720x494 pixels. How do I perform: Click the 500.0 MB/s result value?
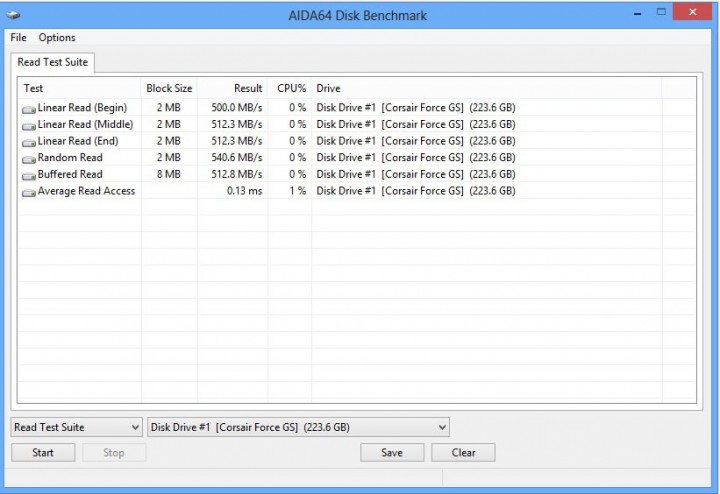(236, 107)
